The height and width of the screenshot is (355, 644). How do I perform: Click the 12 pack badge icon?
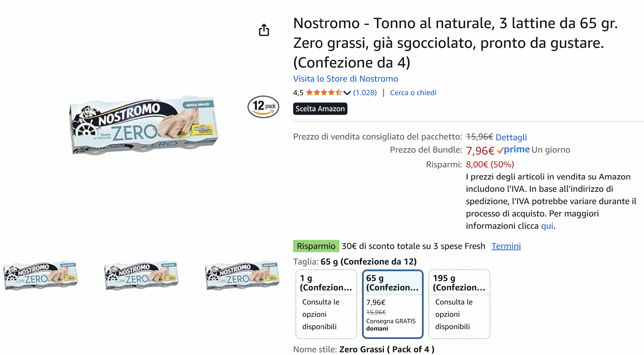(263, 107)
